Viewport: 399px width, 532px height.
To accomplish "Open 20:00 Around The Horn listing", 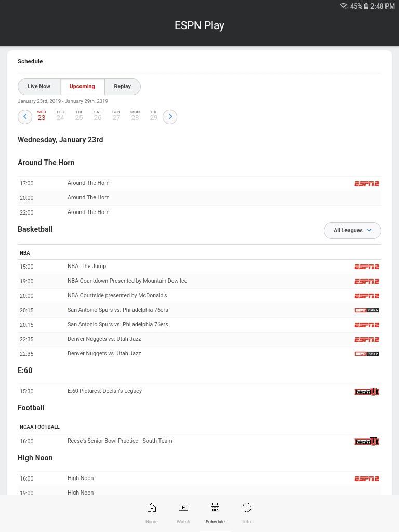I will point(199,198).
